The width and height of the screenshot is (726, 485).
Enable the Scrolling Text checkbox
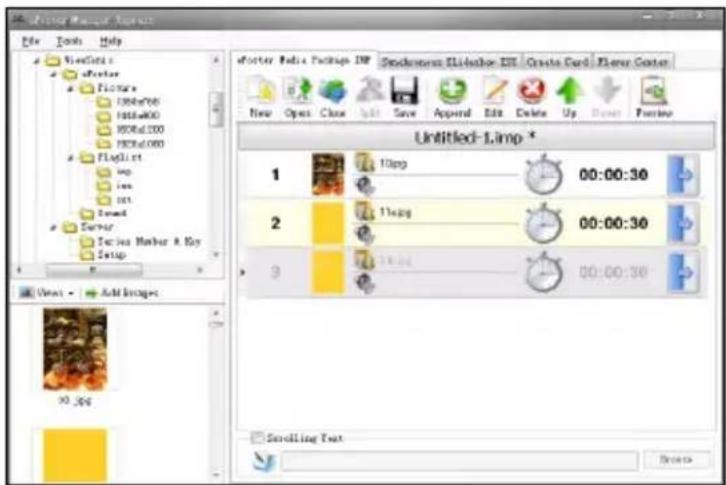point(257,438)
